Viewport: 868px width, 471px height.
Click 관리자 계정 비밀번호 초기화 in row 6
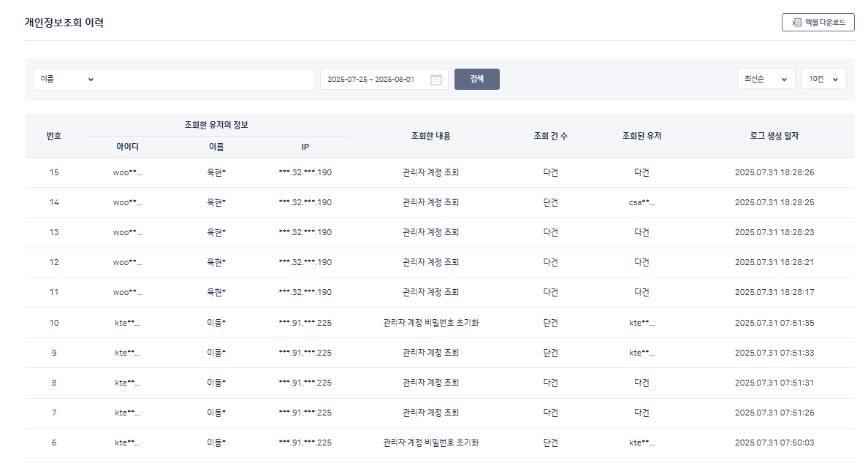tap(430, 443)
